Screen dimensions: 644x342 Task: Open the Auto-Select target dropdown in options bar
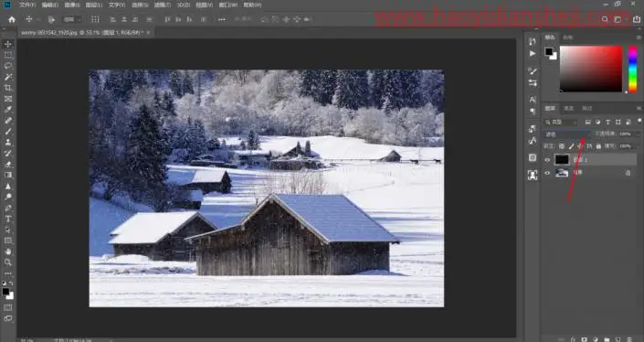tap(73, 19)
